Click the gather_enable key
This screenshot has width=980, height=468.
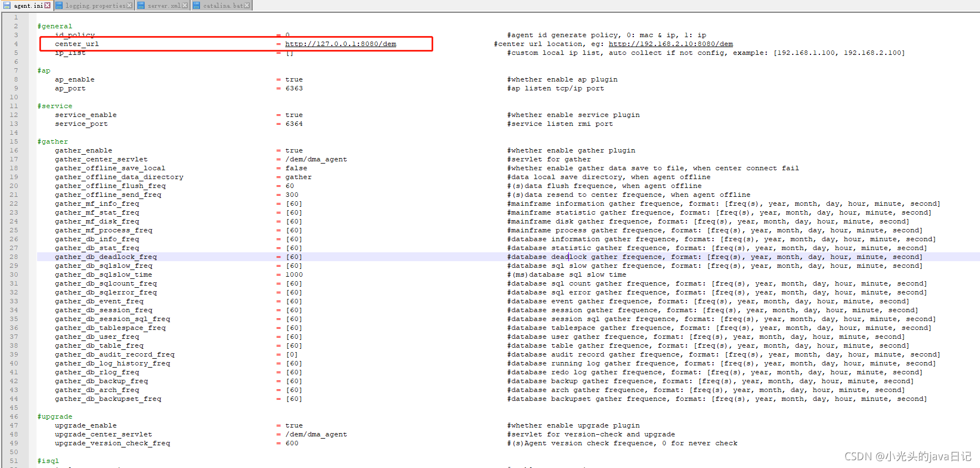tap(84, 150)
